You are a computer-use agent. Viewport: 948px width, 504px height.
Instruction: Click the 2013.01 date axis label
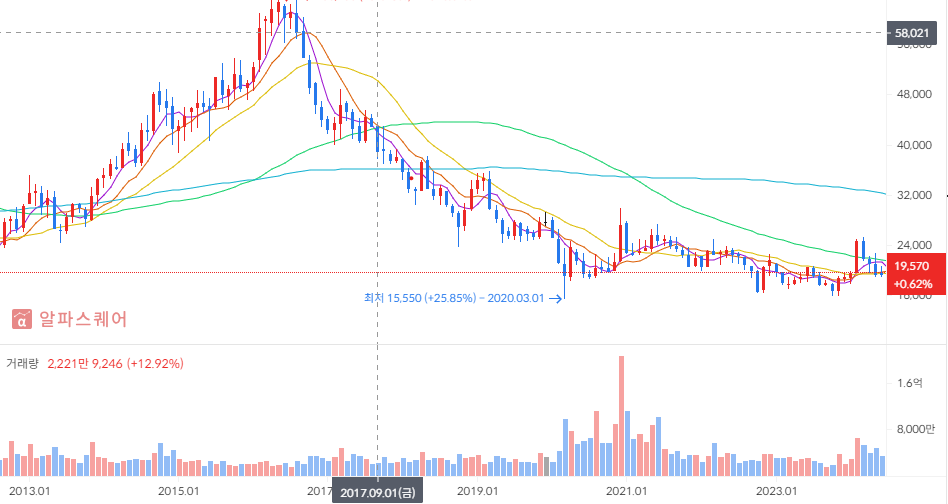point(30,491)
